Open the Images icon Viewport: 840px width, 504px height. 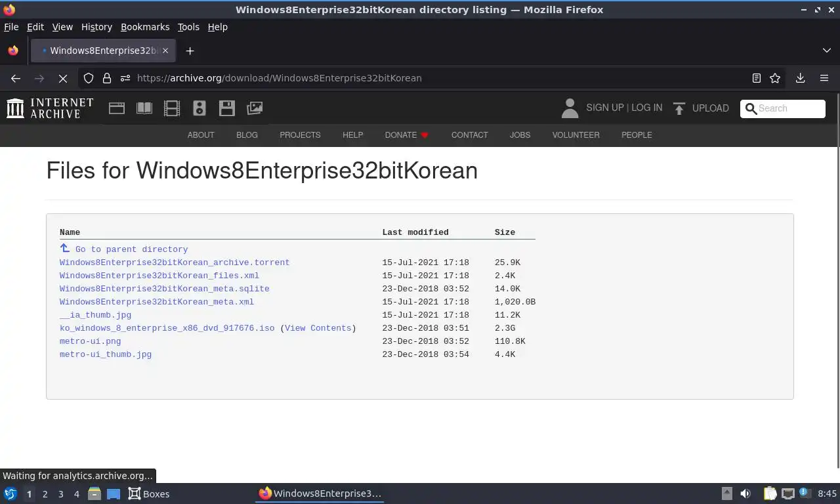[x=255, y=108]
